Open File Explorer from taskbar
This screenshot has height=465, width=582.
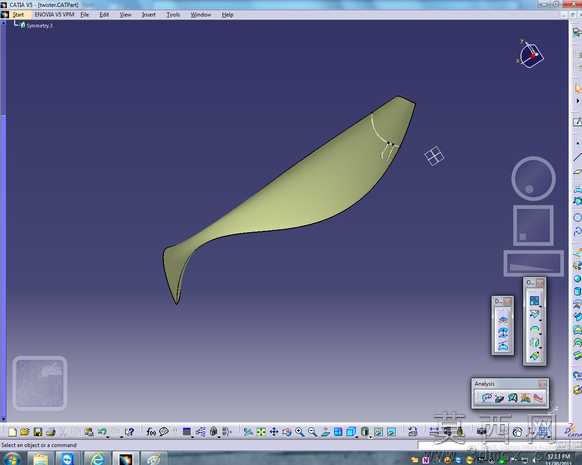[40, 459]
